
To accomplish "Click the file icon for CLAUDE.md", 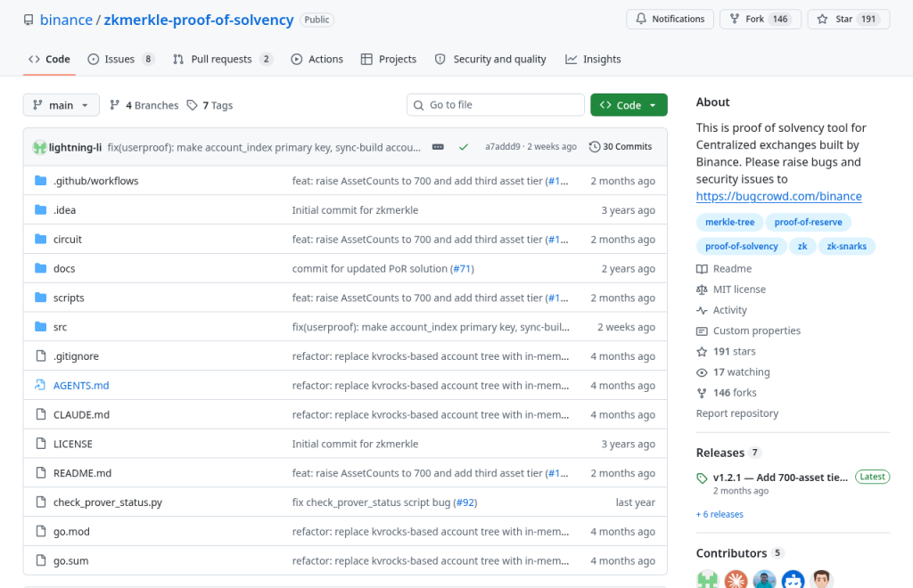I will click(x=40, y=414).
